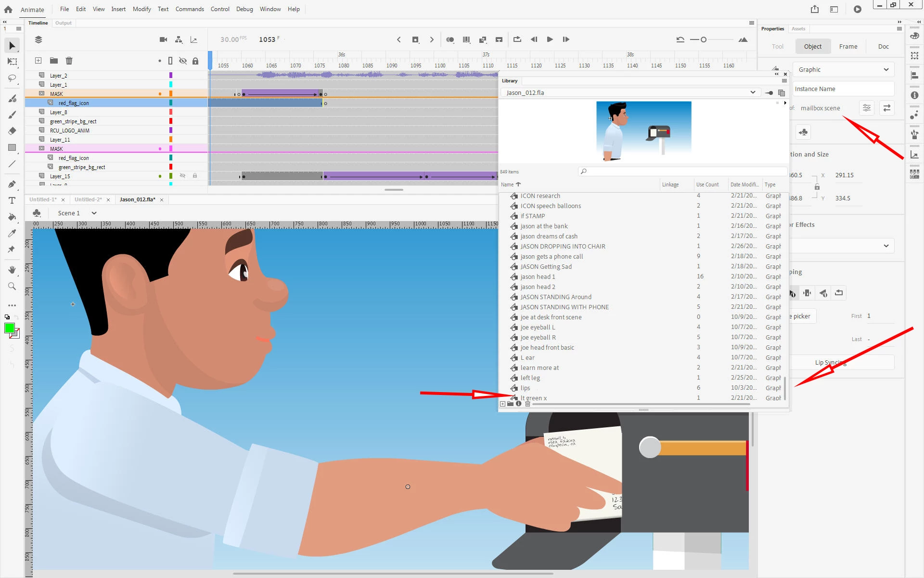This screenshot has height=578, width=924.
Task: Switch to the Frame properties tab
Action: point(848,47)
